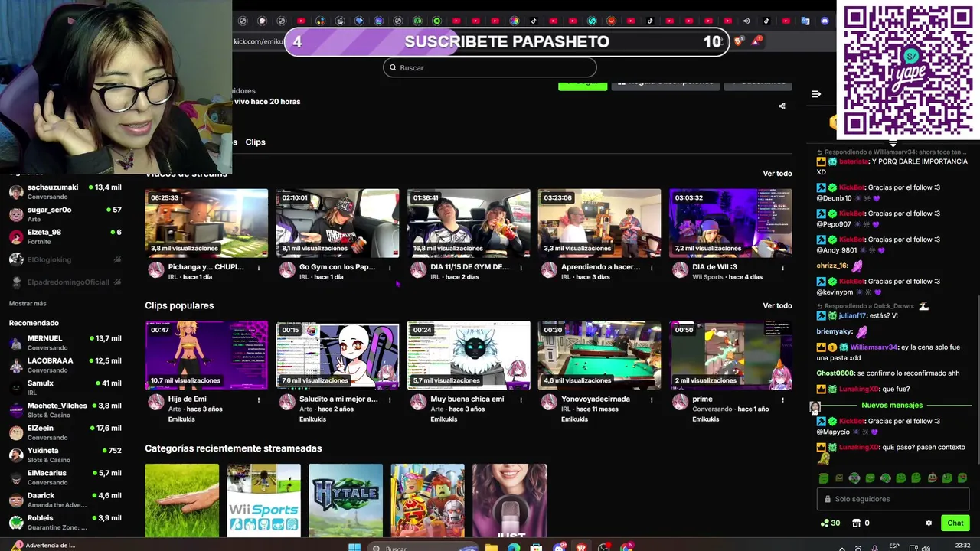Screen dimensions: 980x551
Task: Open three-dot menu for DIA 11/15 DE GYM video
Action: click(x=521, y=268)
